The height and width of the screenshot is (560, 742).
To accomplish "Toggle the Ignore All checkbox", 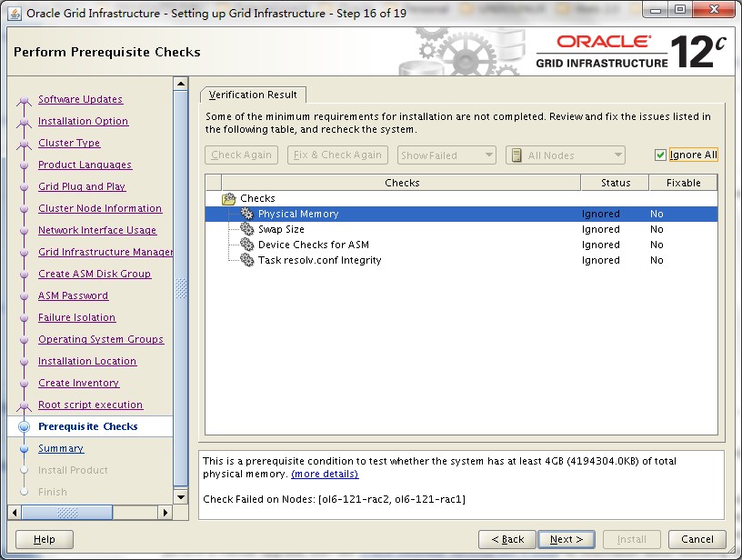I will click(x=660, y=155).
